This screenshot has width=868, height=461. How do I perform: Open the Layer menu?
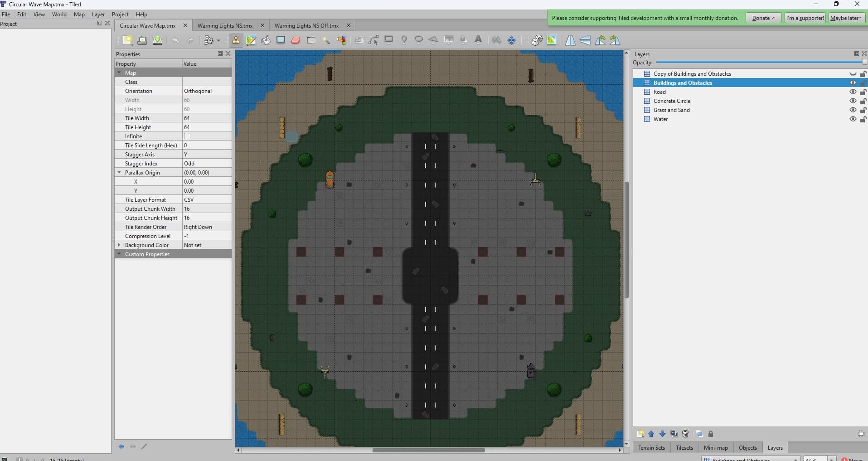[x=98, y=14]
